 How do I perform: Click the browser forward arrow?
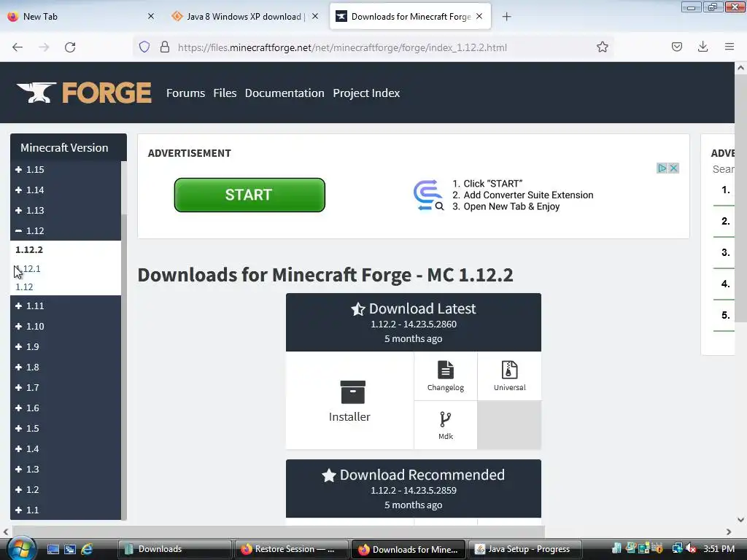pyautogui.click(x=44, y=47)
